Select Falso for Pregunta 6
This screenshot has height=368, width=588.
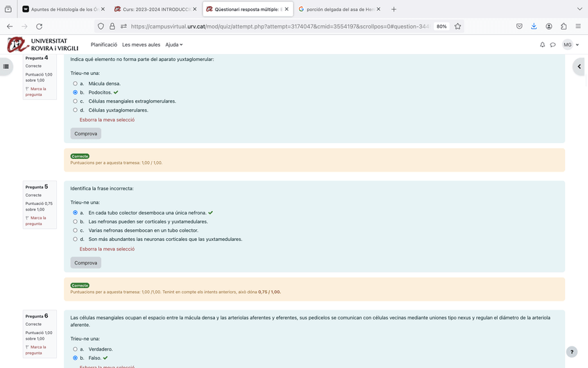point(75,358)
